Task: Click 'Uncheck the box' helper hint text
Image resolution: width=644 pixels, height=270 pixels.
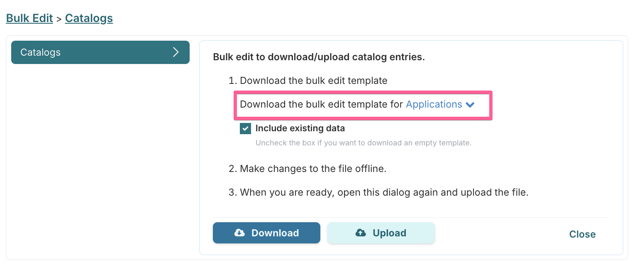Action: (363, 143)
